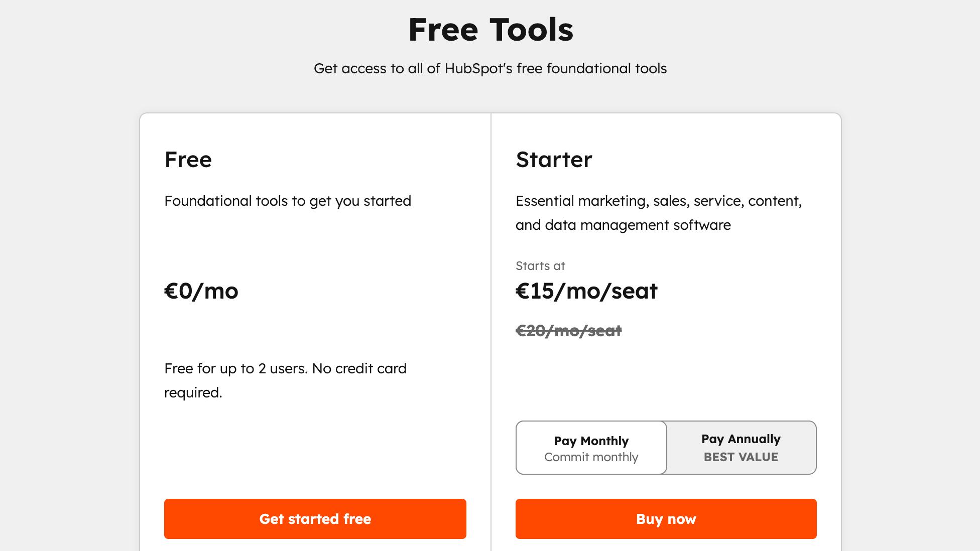Click the €0/mo price text
Screen dimensions: 980x551
click(x=201, y=291)
